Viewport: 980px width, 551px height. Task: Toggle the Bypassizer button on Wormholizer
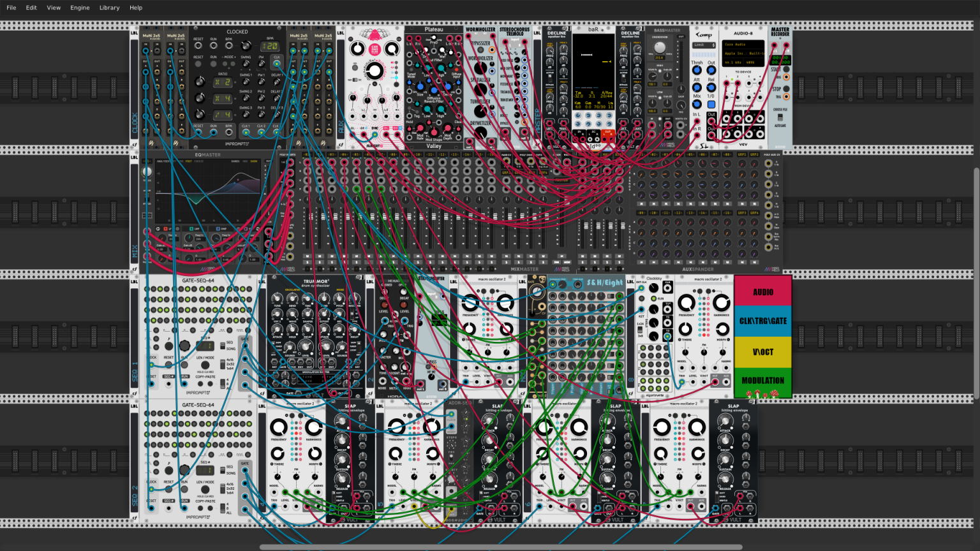tap(480, 50)
